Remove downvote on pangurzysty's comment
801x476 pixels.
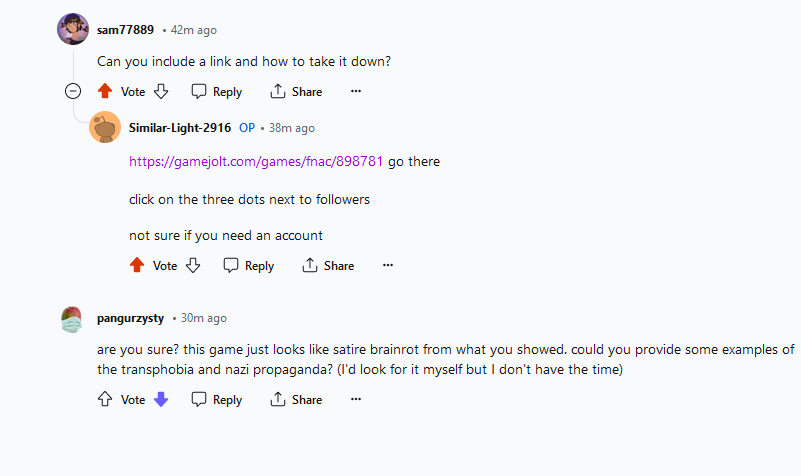(160, 400)
